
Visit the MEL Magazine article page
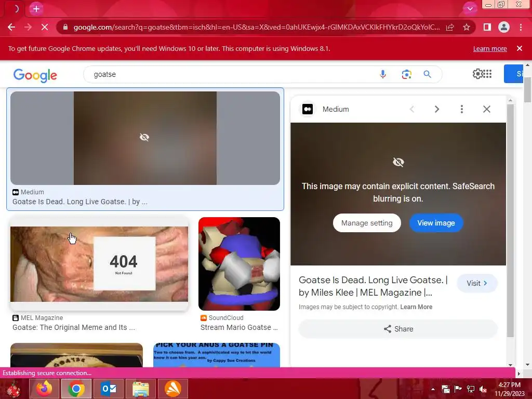point(477,283)
